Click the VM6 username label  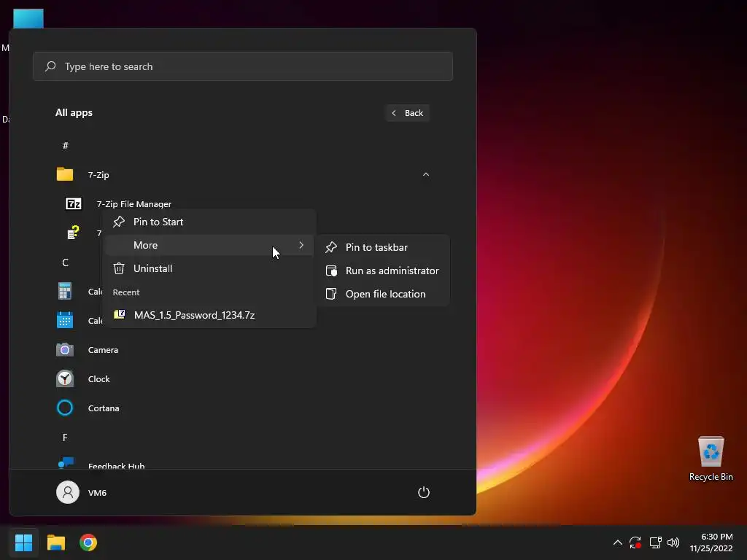[x=97, y=492]
